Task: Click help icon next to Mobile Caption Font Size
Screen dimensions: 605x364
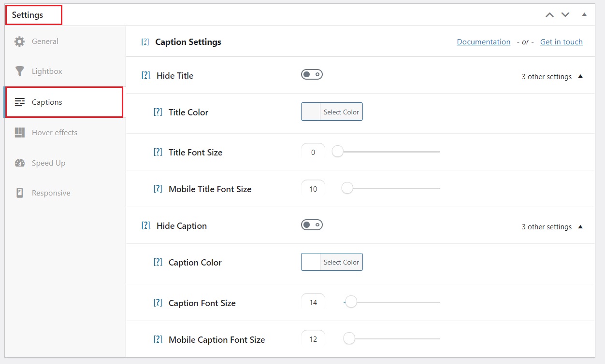Action: (x=158, y=339)
